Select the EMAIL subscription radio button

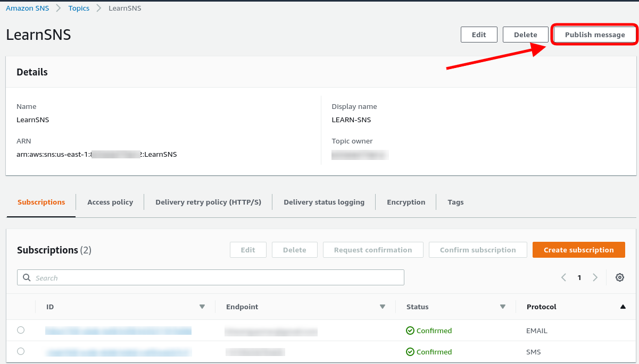[21, 330]
